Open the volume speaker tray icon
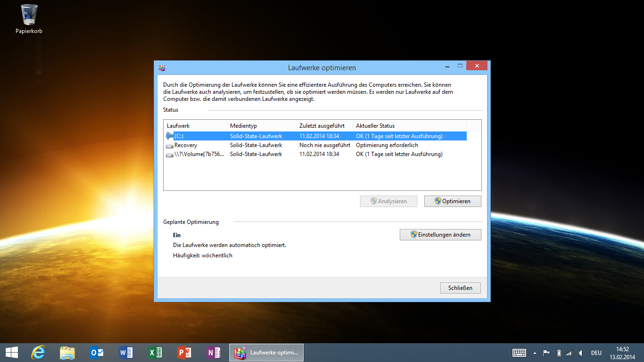 (580, 353)
